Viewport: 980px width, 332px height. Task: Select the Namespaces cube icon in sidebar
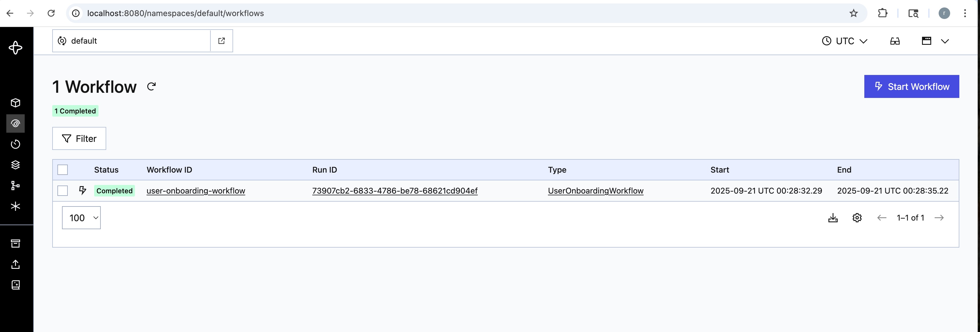click(16, 103)
